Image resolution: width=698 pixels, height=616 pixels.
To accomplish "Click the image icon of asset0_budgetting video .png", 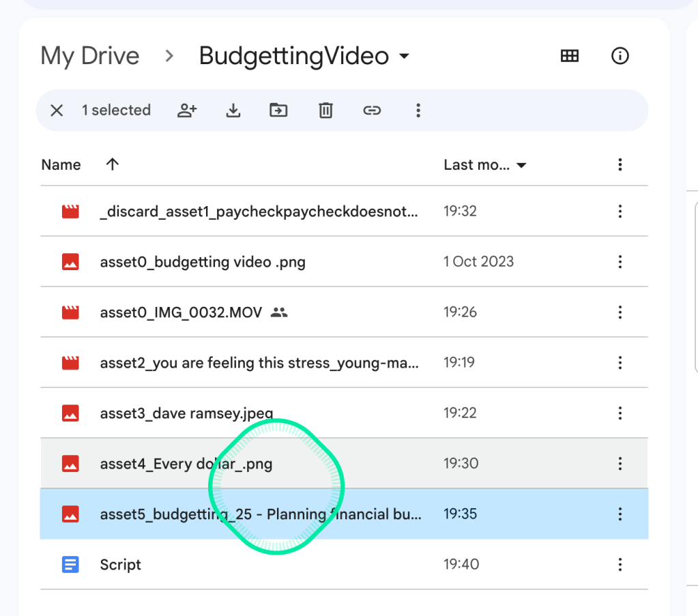I will [70, 262].
